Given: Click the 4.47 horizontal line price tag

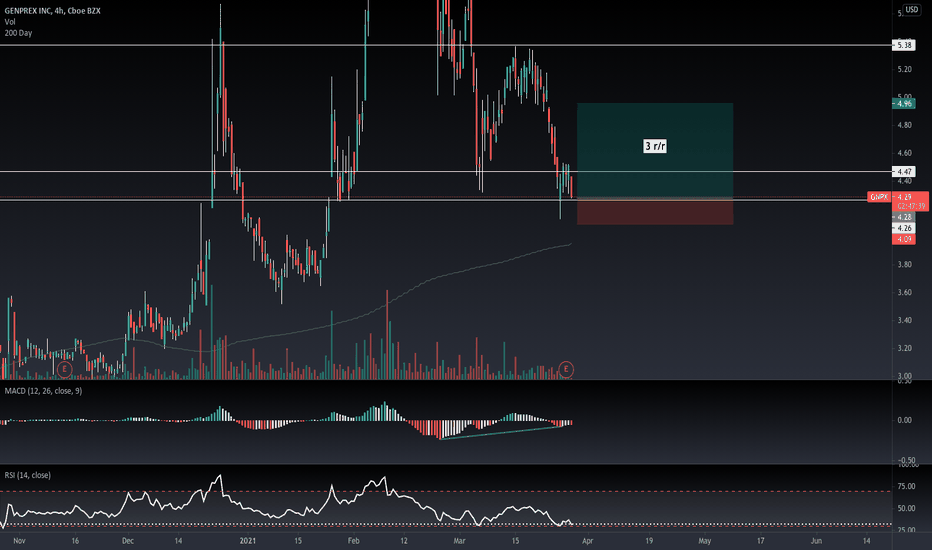Looking at the screenshot, I should tap(903, 172).
